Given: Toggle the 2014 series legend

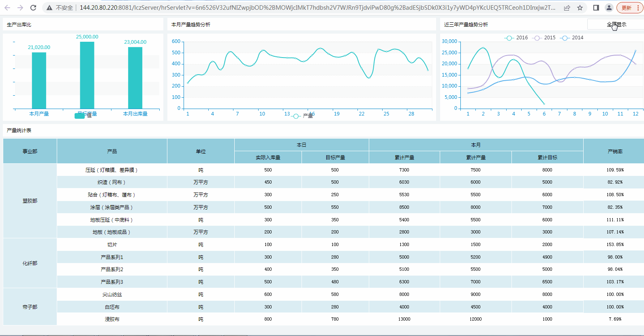Looking at the screenshot, I should click(x=572, y=38).
